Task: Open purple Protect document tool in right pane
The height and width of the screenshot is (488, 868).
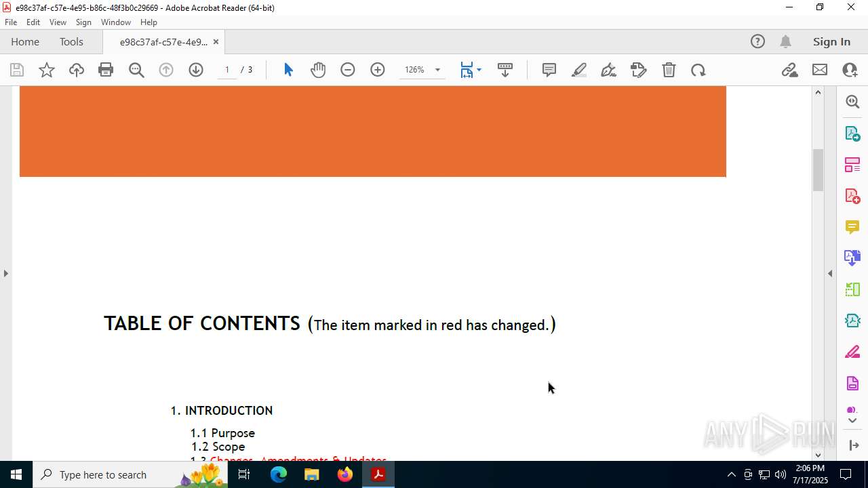Action: (852, 384)
